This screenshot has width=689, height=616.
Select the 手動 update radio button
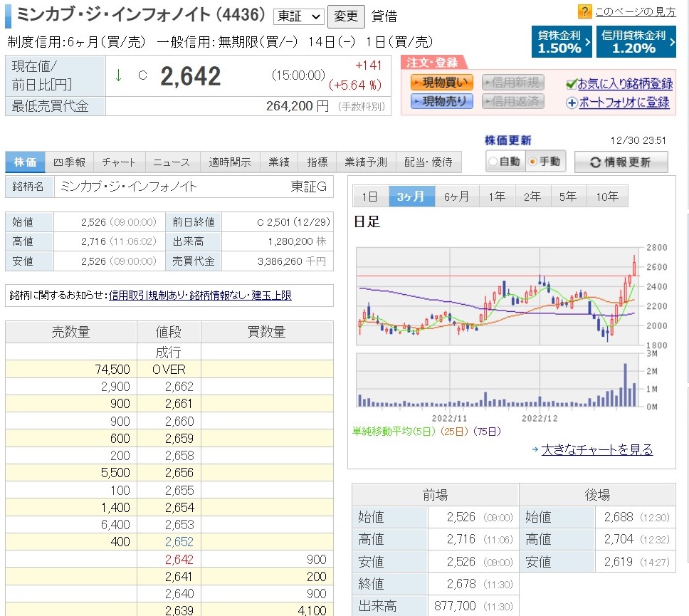532,162
